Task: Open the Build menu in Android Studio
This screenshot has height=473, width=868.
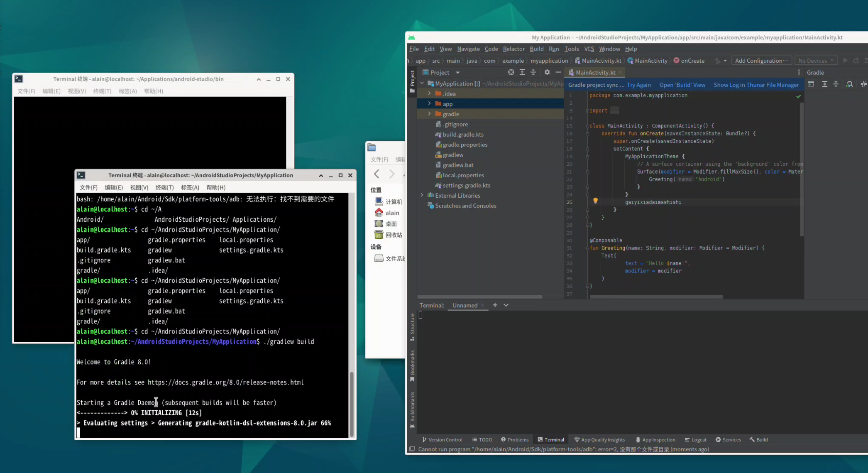Action: click(536, 49)
